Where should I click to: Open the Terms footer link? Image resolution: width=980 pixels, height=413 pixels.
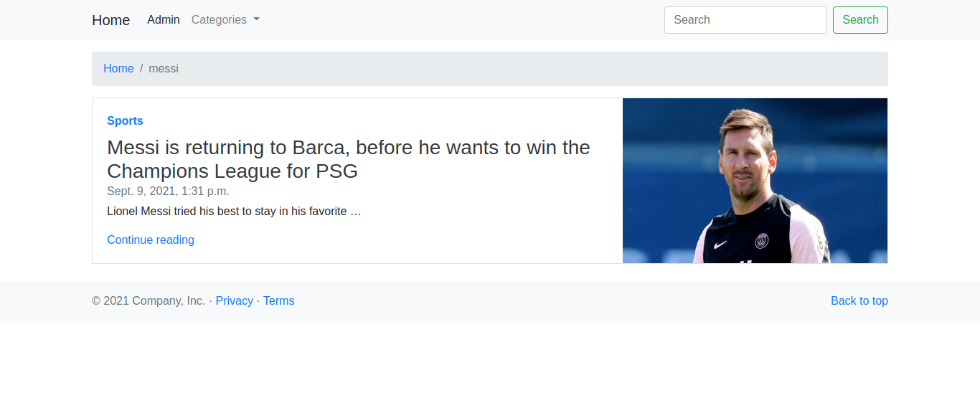[279, 301]
